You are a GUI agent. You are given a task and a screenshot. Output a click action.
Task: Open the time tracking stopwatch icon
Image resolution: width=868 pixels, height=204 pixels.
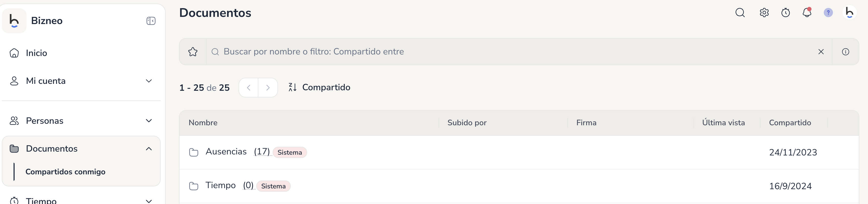coord(785,13)
